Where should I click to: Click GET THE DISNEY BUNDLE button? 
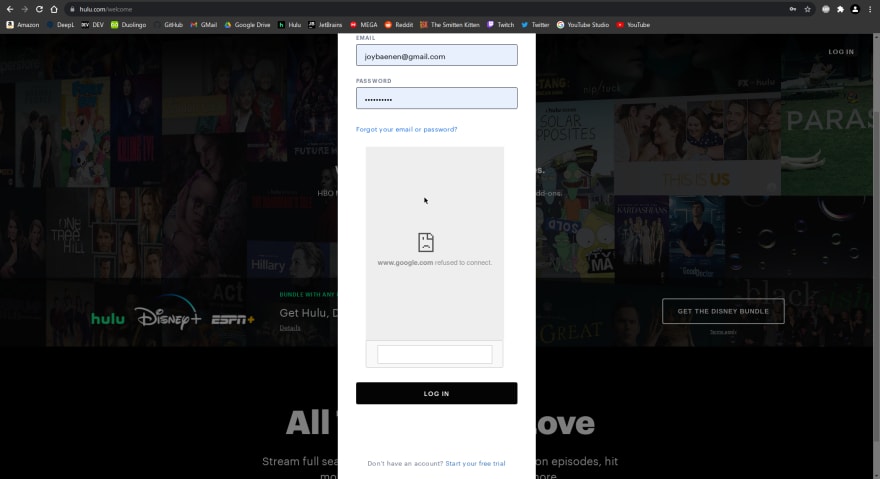click(x=723, y=311)
